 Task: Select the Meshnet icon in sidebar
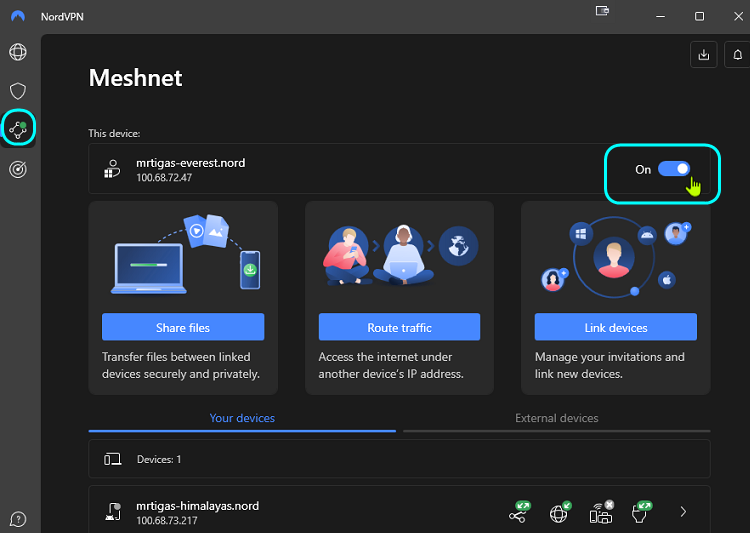click(x=18, y=129)
